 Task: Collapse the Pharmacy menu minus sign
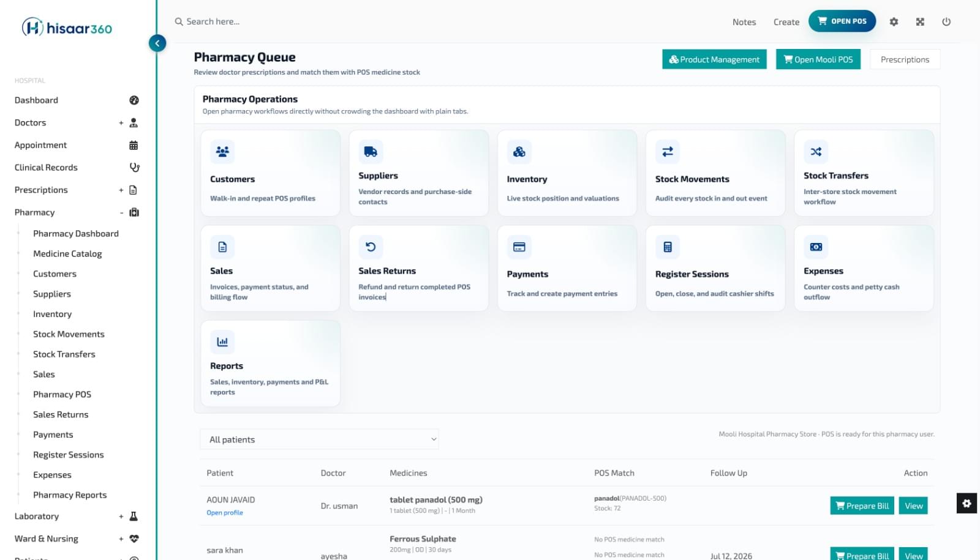pyautogui.click(x=121, y=212)
